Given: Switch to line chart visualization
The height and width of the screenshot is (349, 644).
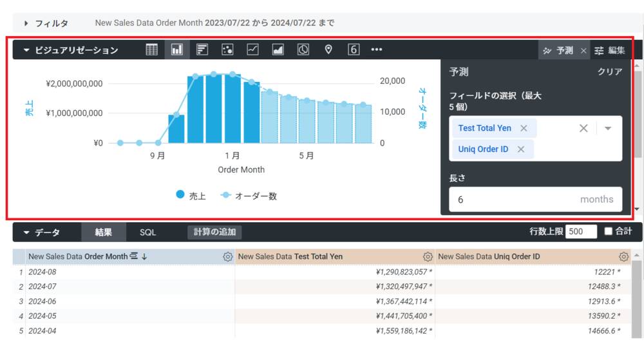Looking at the screenshot, I should (252, 50).
